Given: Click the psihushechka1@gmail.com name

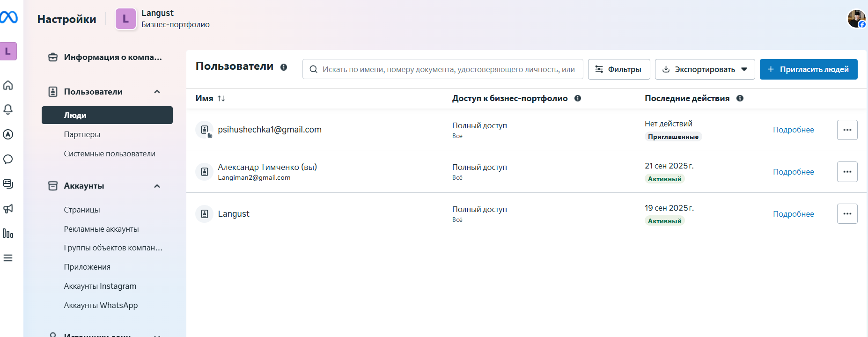Looking at the screenshot, I should tap(270, 130).
